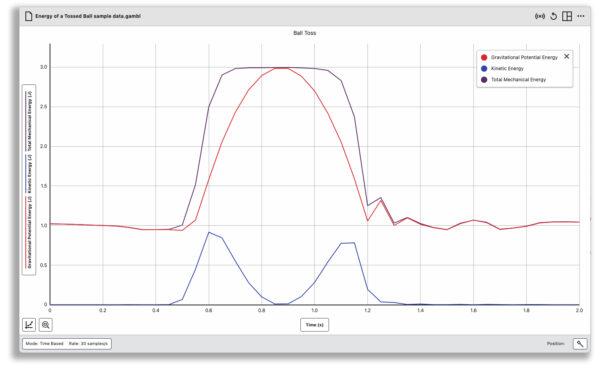Close the graph legend with the X
This screenshot has width=600, height=372.
[x=566, y=56]
